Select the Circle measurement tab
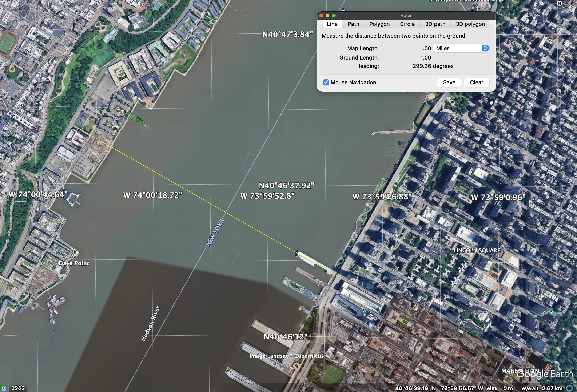Viewport: 577px width, 392px height. (x=407, y=24)
